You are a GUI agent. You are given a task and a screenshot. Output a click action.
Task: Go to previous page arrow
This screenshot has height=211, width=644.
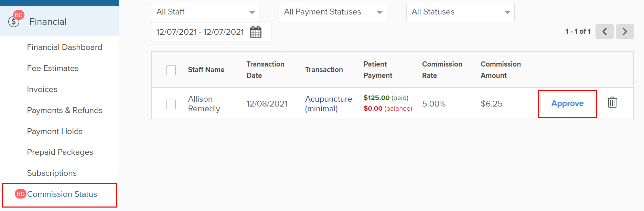point(604,31)
